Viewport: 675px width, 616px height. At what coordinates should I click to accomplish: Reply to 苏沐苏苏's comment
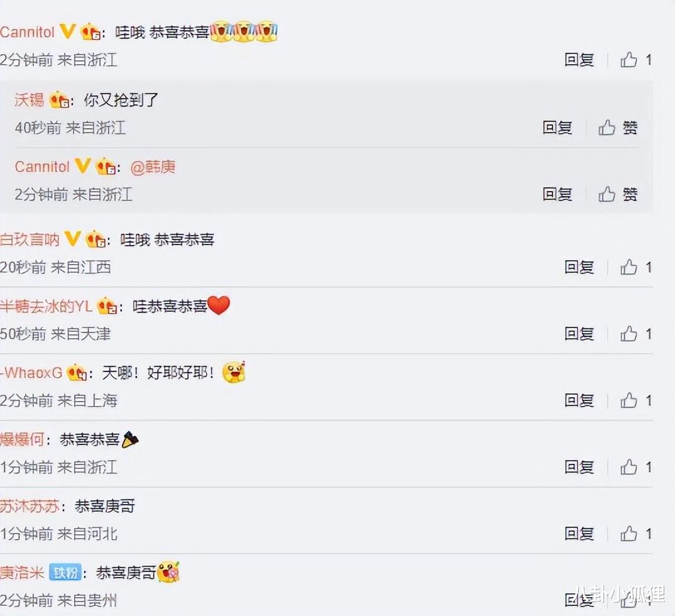coord(579,534)
